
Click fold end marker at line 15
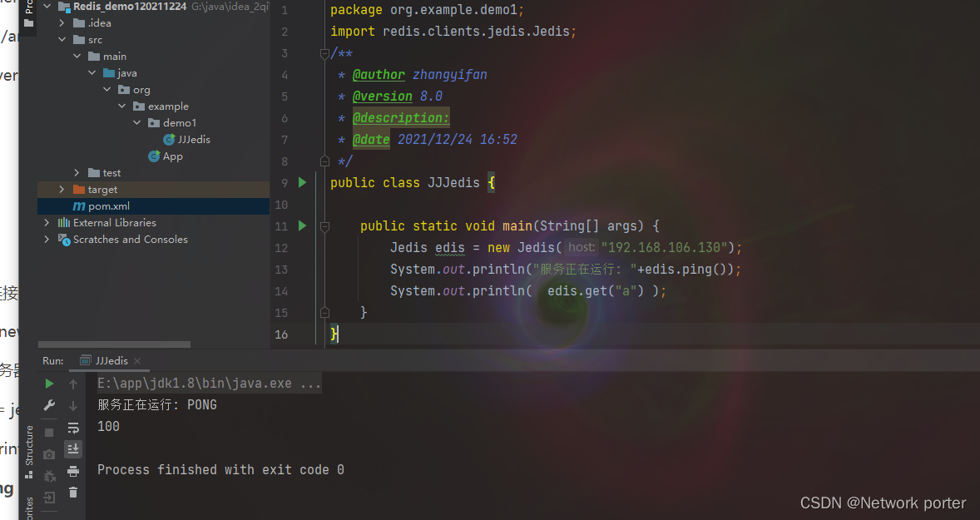pyautogui.click(x=324, y=312)
